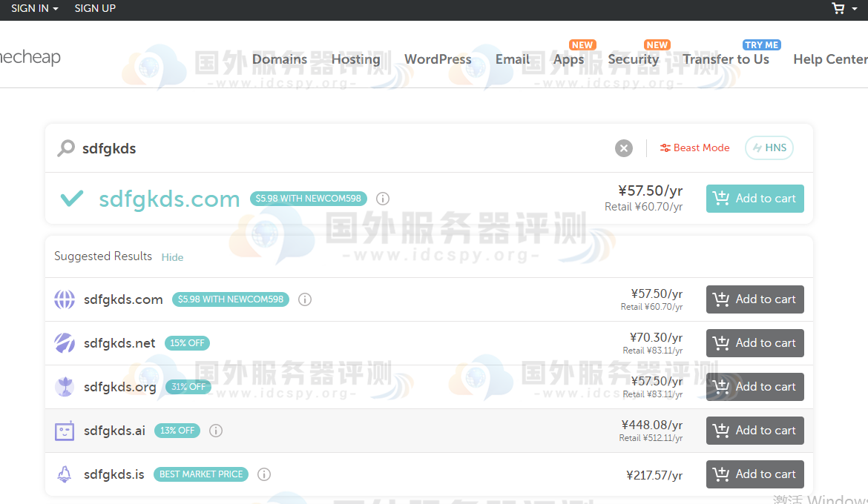Show info icon for sdfgkds.is

[264, 474]
